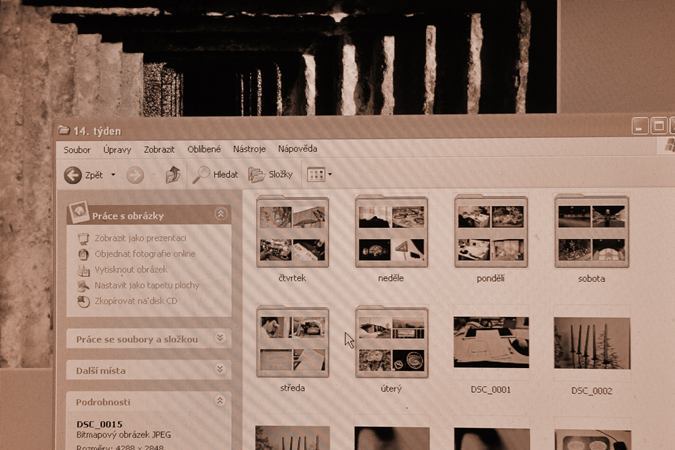
Task: Click the icon beside Objednat fotografie online
Action: (x=84, y=254)
